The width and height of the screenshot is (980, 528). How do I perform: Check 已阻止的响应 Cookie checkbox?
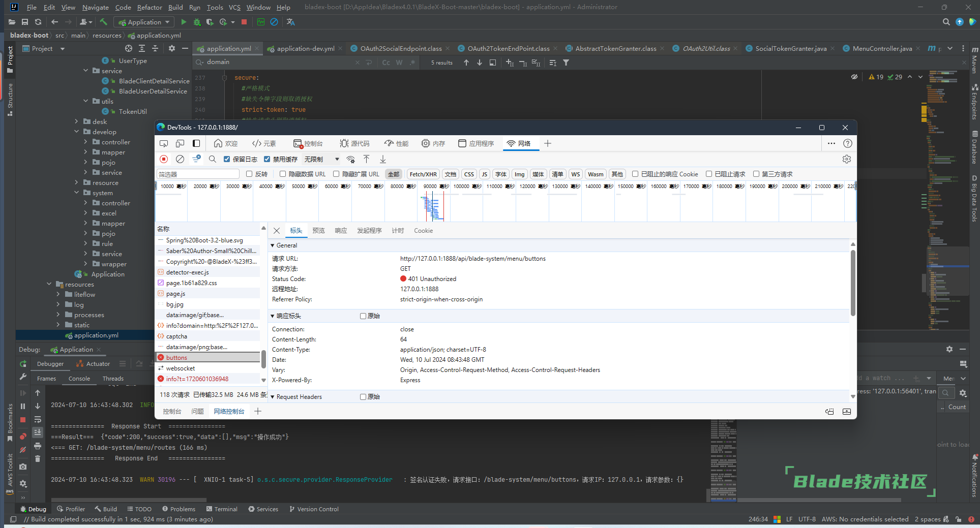(x=635, y=174)
